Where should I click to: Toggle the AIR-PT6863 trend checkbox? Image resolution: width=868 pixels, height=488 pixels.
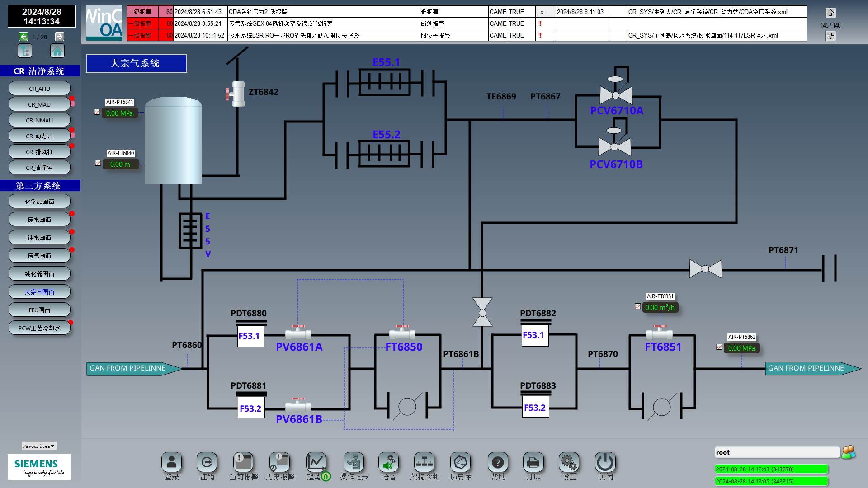click(x=719, y=347)
